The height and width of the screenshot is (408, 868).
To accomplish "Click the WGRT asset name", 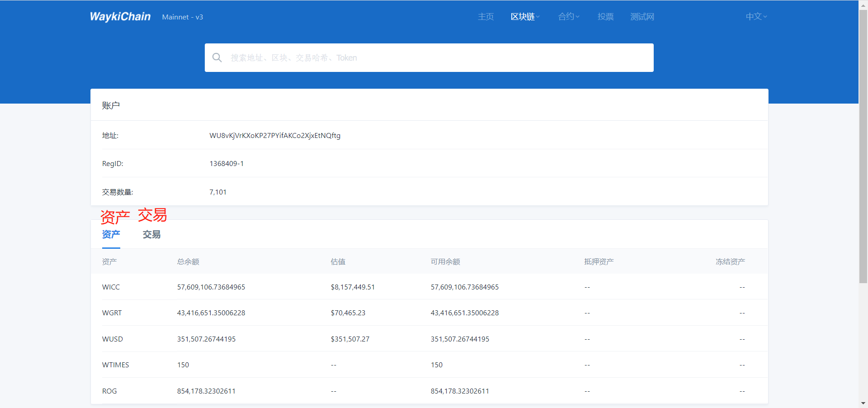I will [x=112, y=313].
